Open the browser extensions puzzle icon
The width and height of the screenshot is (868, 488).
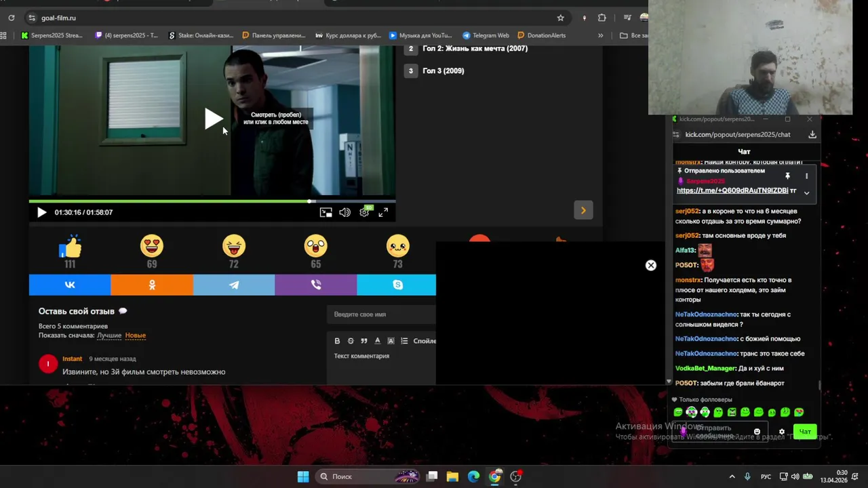602,18
